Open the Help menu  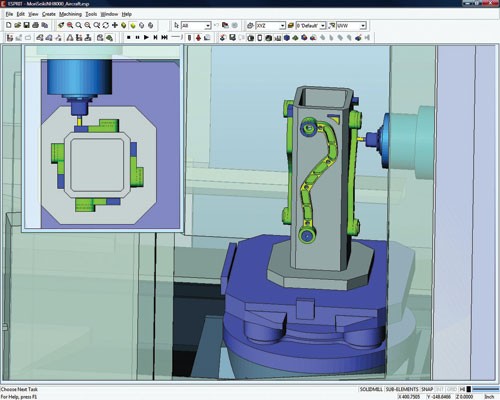point(127,14)
